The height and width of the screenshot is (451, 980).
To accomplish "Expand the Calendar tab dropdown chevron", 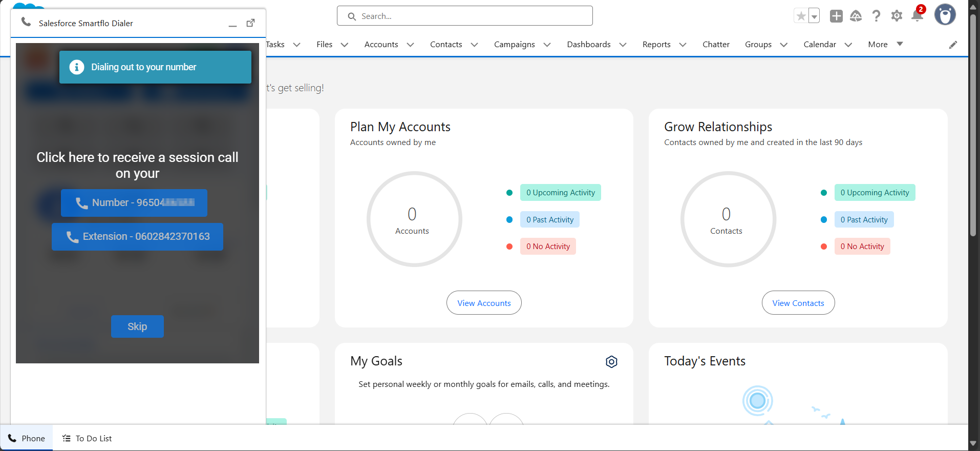I will point(848,45).
